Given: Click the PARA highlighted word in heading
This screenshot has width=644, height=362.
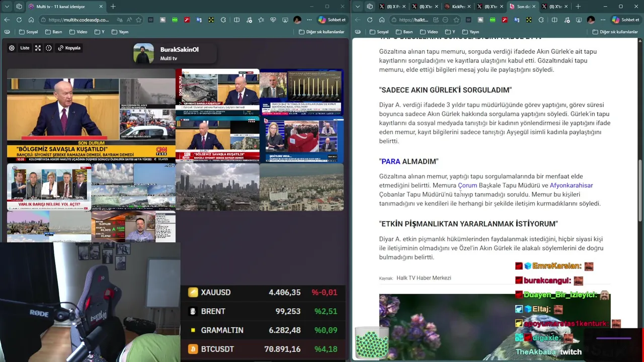Looking at the screenshot, I should tap(391, 161).
